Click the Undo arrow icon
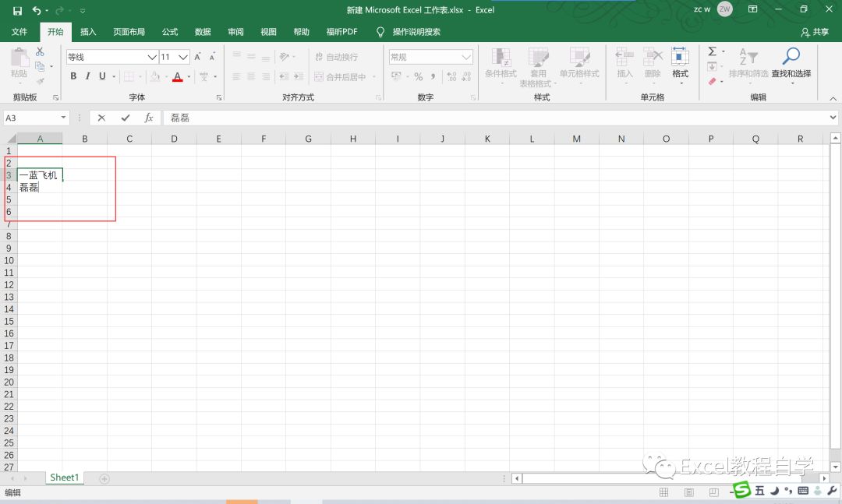 (37, 10)
